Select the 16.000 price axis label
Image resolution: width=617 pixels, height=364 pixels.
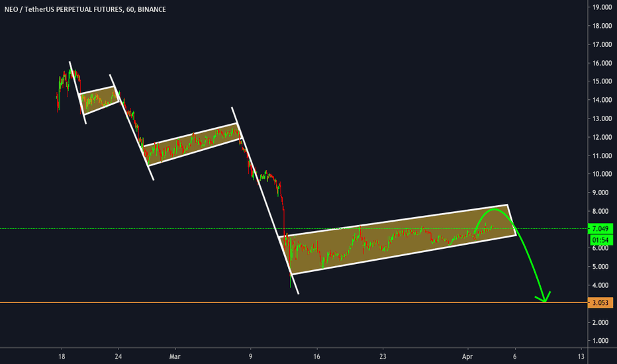click(602, 63)
